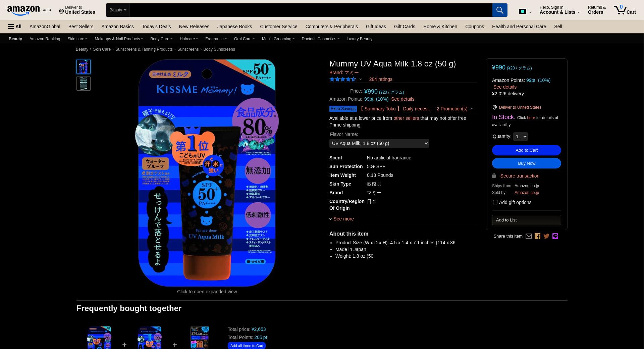Click the star rating icons
This screenshot has height=349, width=644.
(342, 79)
